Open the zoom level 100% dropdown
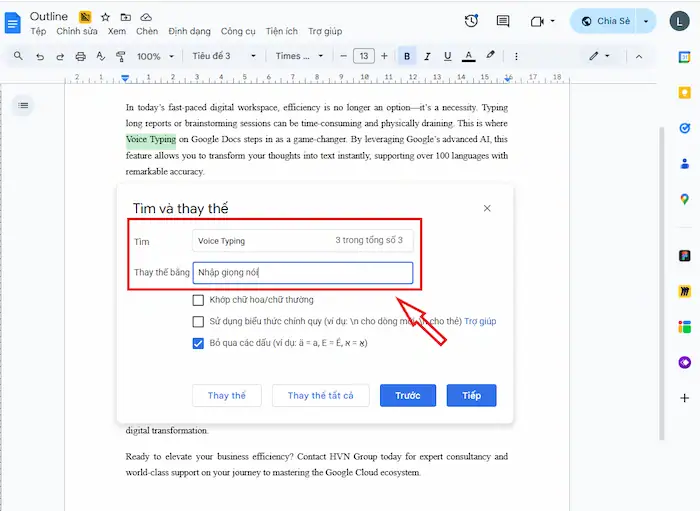This screenshot has width=700, height=511. click(x=153, y=56)
